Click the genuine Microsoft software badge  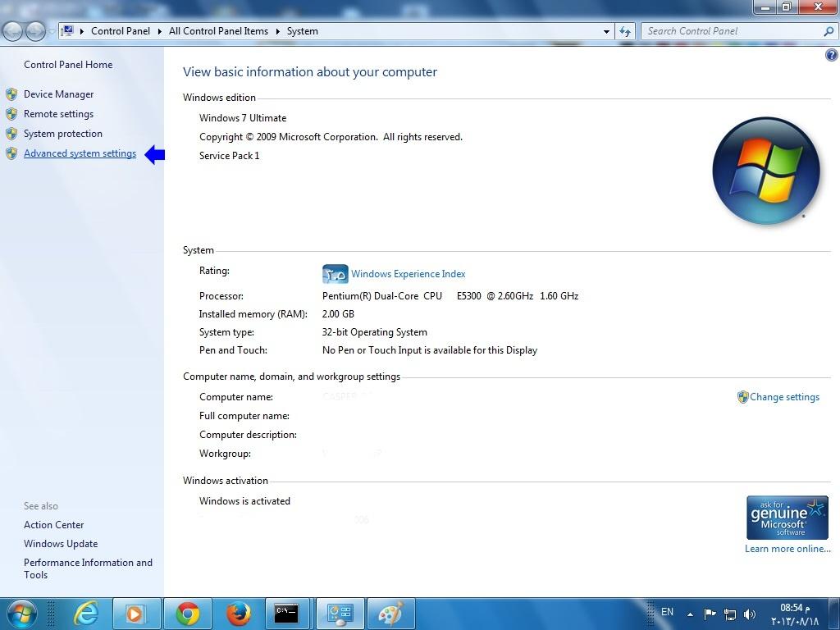(787, 518)
